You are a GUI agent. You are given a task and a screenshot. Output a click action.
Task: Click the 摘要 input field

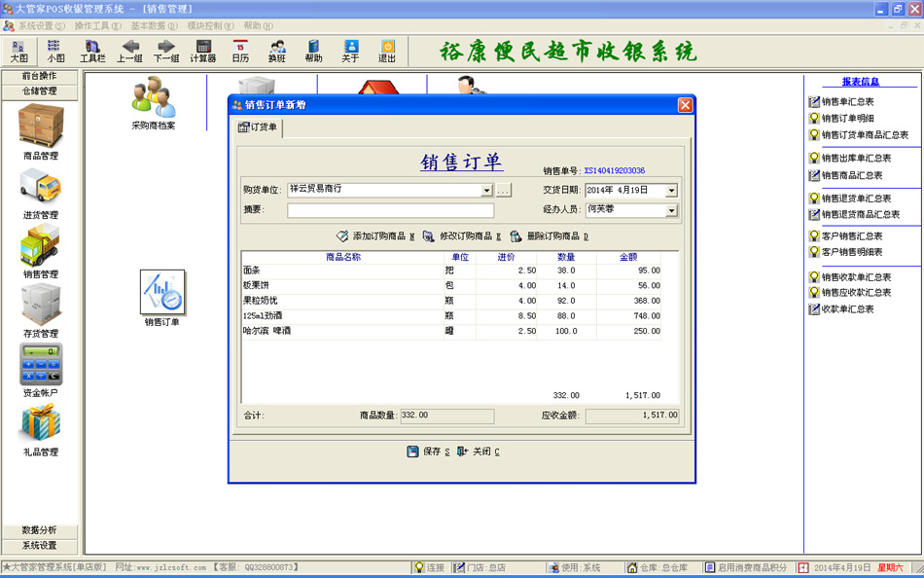tap(391, 210)
